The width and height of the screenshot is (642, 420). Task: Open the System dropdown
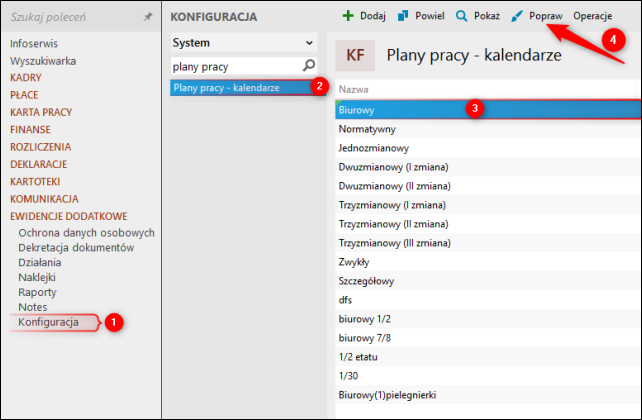pos(244,43)
